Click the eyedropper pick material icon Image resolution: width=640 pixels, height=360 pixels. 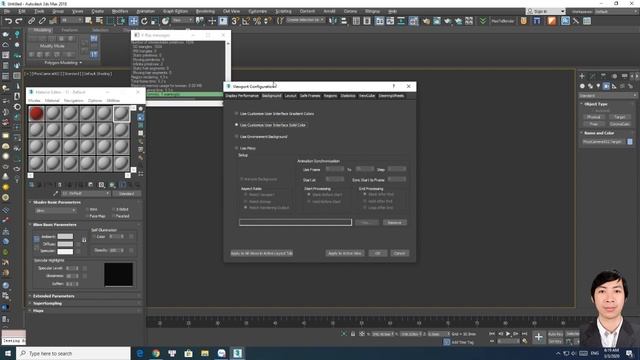(x=56, y=193)
